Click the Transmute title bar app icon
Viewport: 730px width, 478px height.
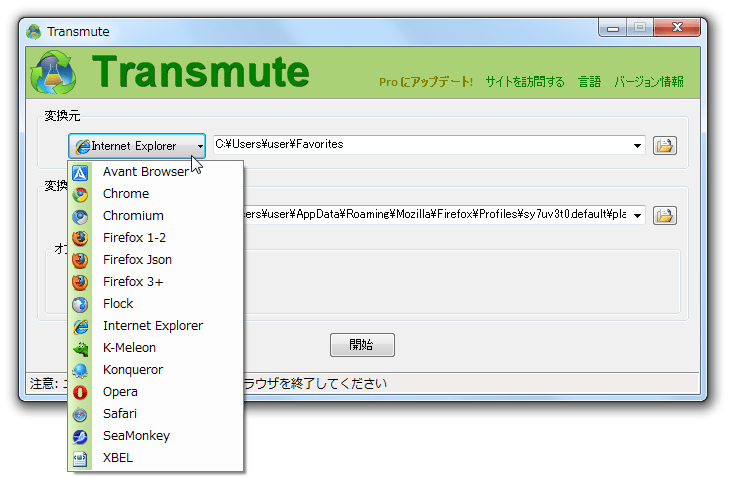tap(34, 32)
